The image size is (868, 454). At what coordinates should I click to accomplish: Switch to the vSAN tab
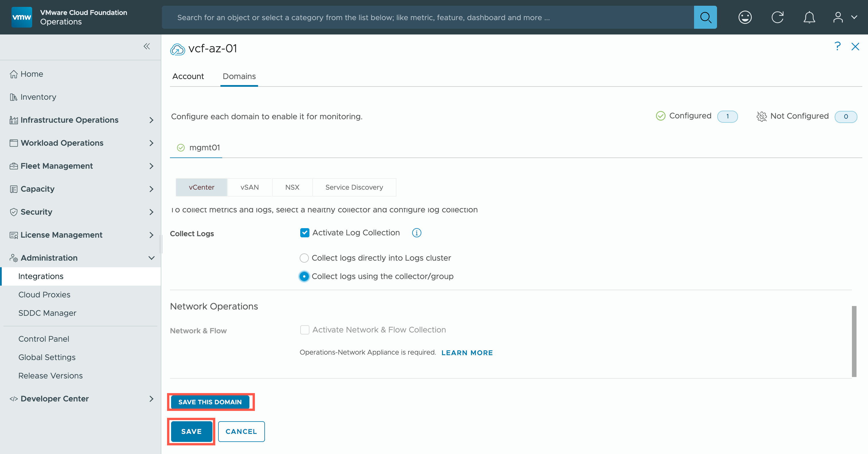coord(249,187)
